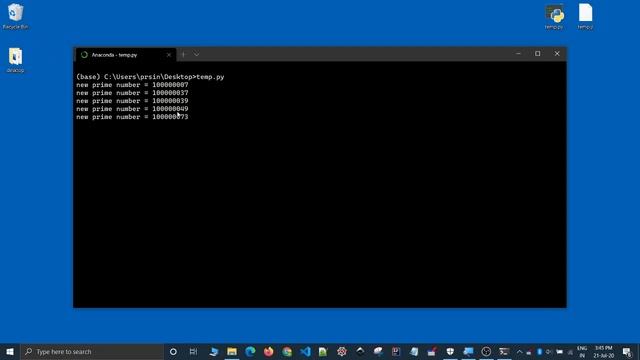Show hidden system tray icons chevron
The width and height of the screenshot is (640, 360).
pyautogui.click(x=519, y=351)
